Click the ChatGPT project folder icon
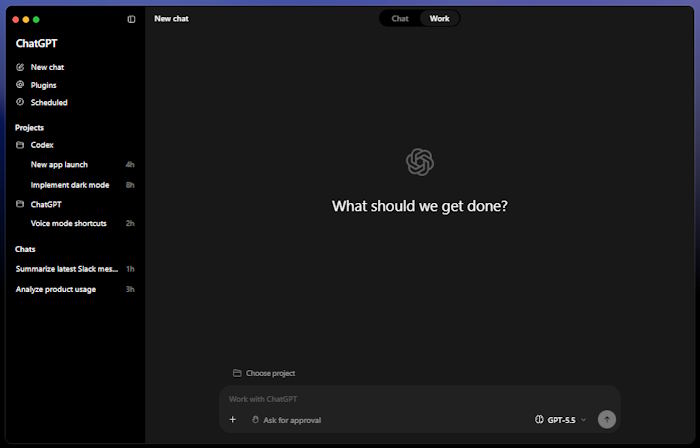 [20, 204]
